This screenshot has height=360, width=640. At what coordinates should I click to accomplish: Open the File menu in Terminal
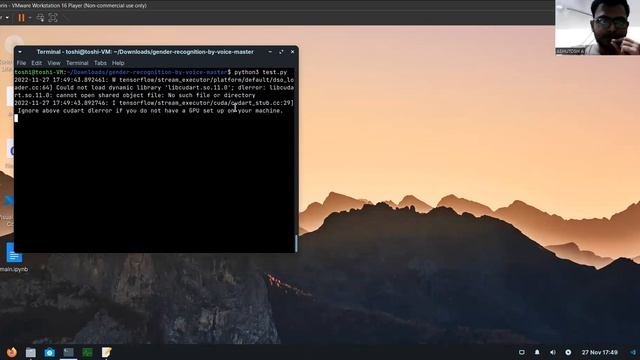coord(21,63)
